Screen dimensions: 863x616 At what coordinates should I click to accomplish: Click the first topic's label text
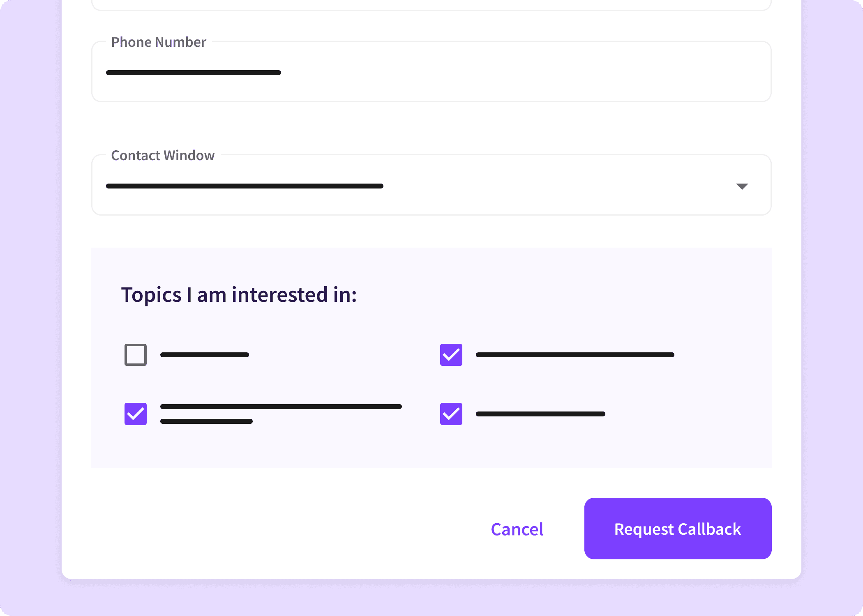point(204,355)
